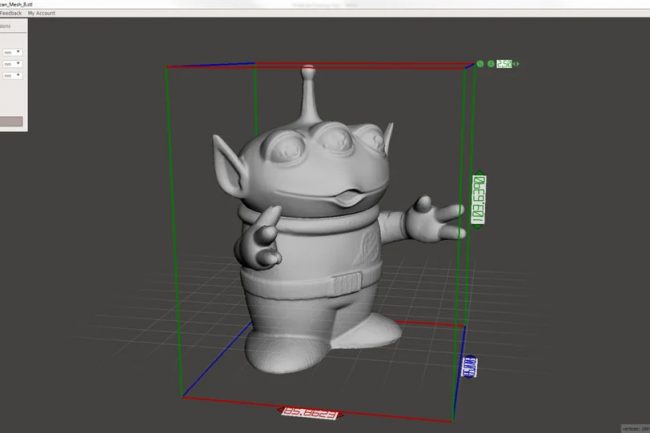Image resolution: width=650 pixels, height=433 pixels.
Task: Click the second green circle icon beside the corner
Action: [x=491, y=64]
